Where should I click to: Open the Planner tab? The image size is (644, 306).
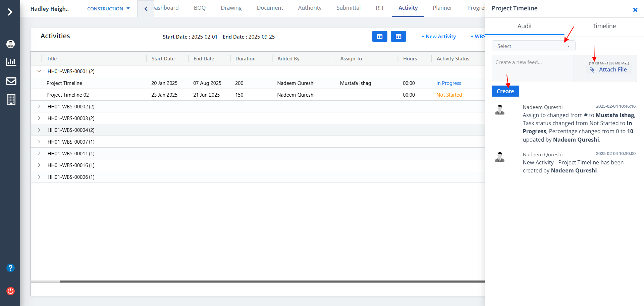(442, 8)
